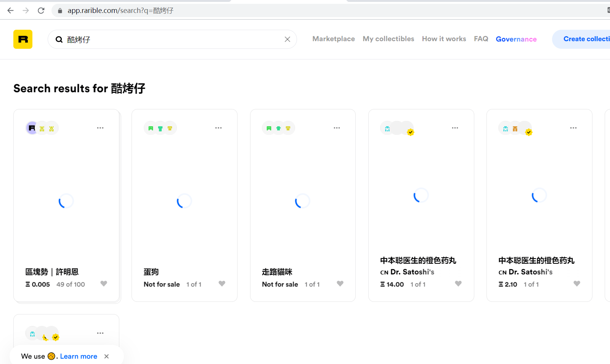The width and height of the screenshot is (610, 364).
Task: Open Learn more cookie link
Action: click(79, 356)
